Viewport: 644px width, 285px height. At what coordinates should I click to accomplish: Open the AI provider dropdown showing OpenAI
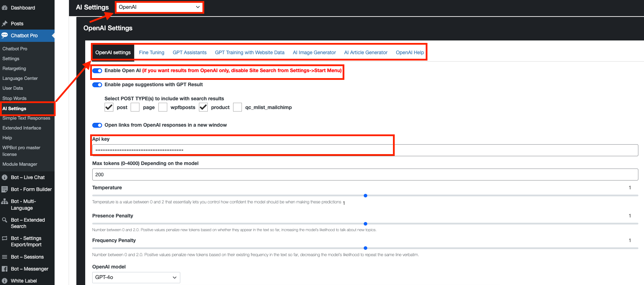(x=159, y=7)
